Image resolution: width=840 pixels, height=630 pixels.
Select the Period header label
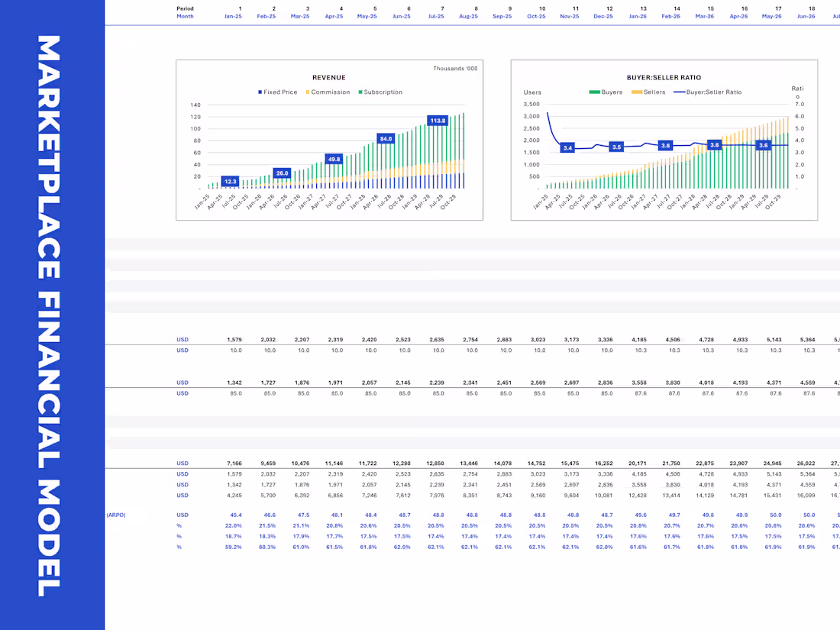(x=185, y=8)
